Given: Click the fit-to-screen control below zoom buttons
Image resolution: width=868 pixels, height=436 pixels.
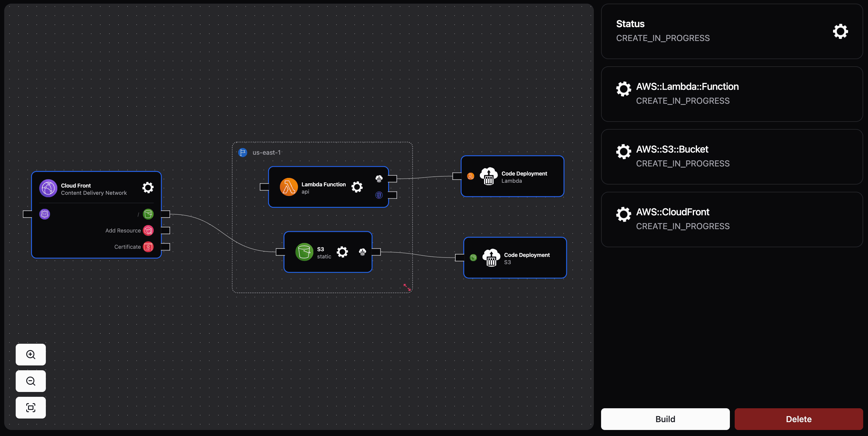Looking at the screenshot, I should 30,407.
